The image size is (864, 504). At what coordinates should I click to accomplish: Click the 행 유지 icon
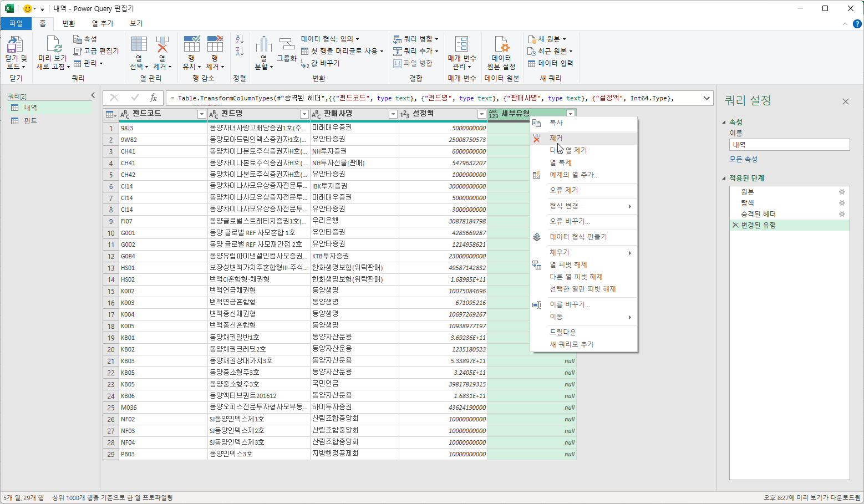[191, 44]
